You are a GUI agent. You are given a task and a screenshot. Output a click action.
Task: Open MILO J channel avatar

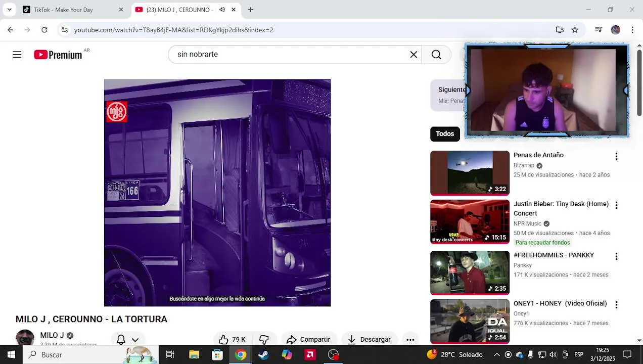(25, 337)
